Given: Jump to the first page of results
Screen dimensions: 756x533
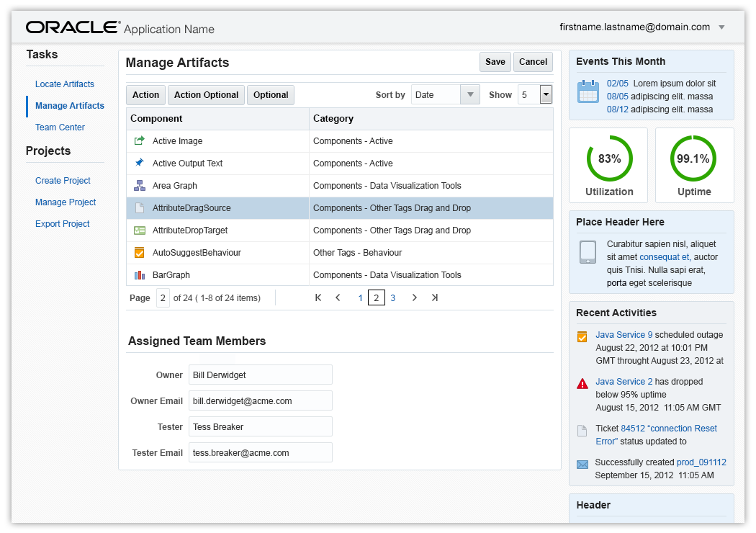Looking at the screenshot, I should 318,297.
